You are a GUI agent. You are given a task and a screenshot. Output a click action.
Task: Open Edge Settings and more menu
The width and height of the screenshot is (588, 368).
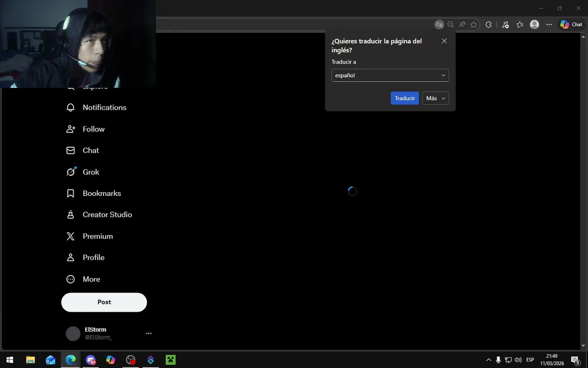tap(549, 25)
